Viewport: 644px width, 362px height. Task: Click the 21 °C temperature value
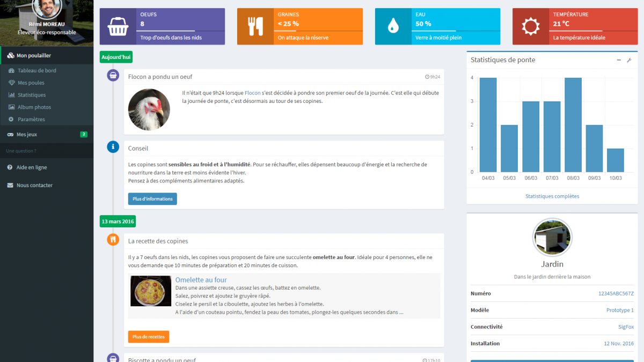pos(561,24)
